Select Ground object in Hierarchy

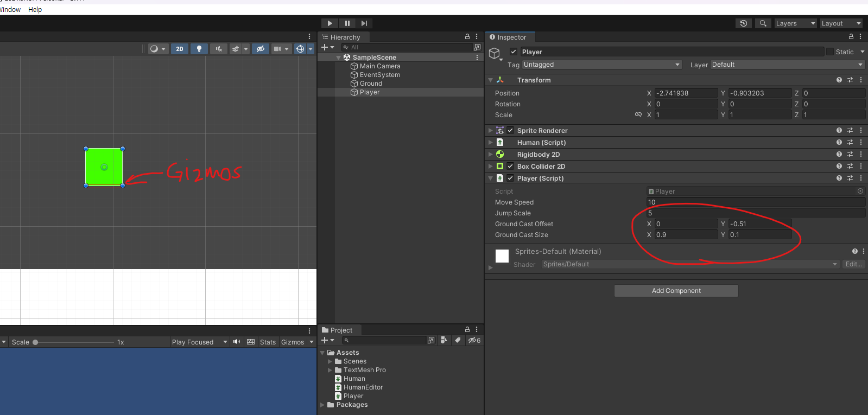371,84
